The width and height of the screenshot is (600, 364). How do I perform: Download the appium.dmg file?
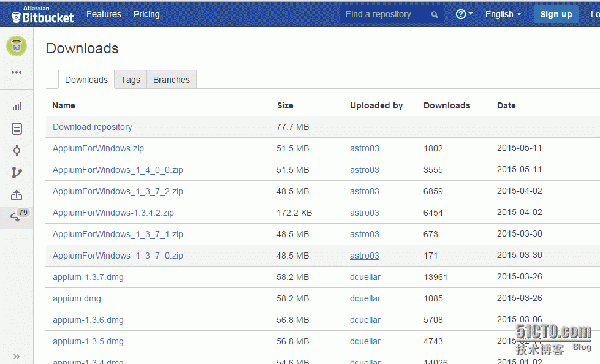pyautogui.click(x=77, y=298)
